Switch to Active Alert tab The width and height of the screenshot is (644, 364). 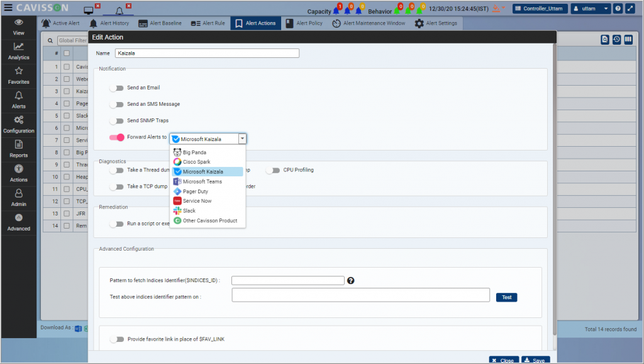pos(60,23)
